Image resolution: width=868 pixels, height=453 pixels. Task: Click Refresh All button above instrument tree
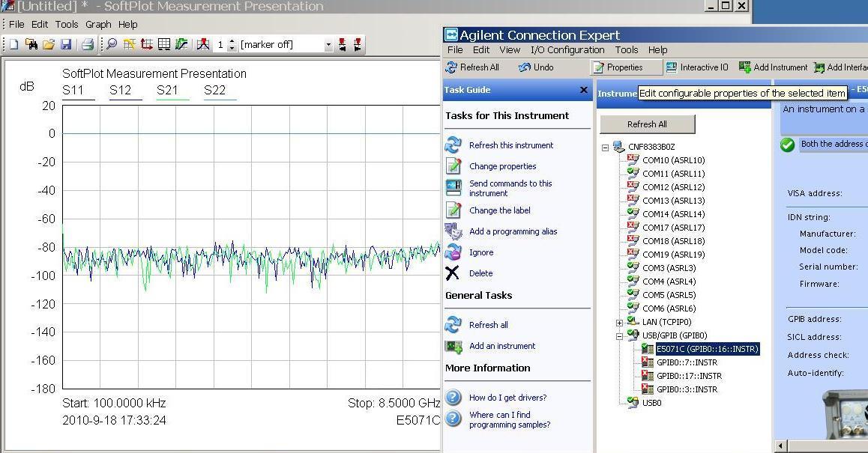pyautogui.click(x=647, y=124)
